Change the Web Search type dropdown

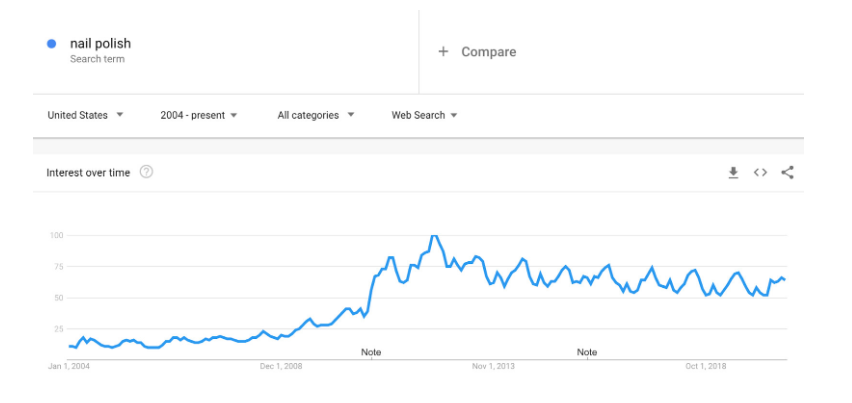pos(424,115)
